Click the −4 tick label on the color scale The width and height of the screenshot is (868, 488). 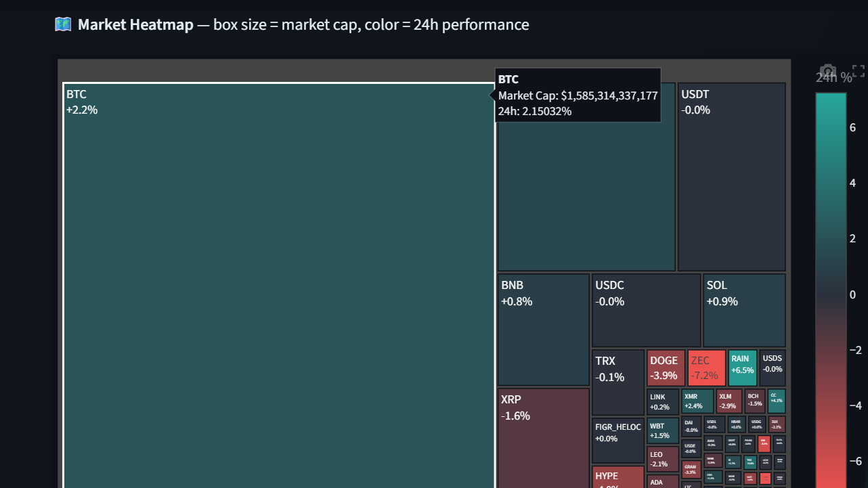(855, 405)
